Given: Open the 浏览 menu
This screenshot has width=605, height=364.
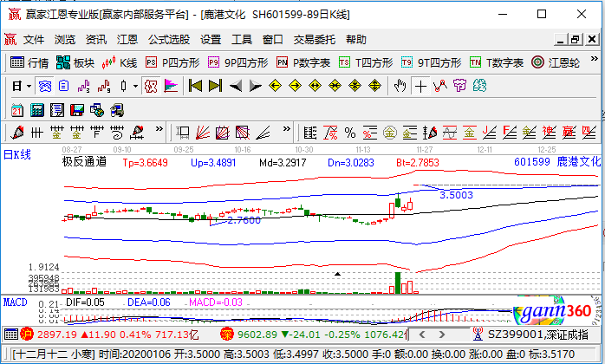Looking at the screenshot, I should click(x=64, y=39).
